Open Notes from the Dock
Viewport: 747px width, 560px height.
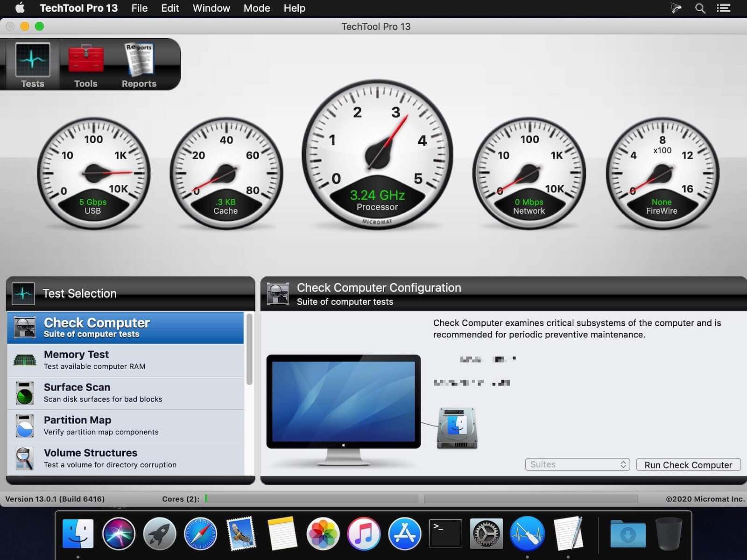pos(282,533)
